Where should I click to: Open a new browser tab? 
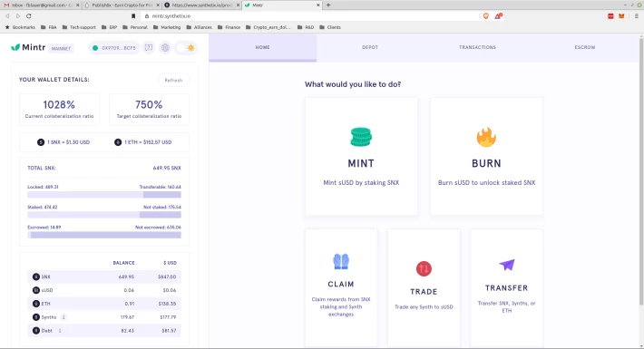pos(327,5)
